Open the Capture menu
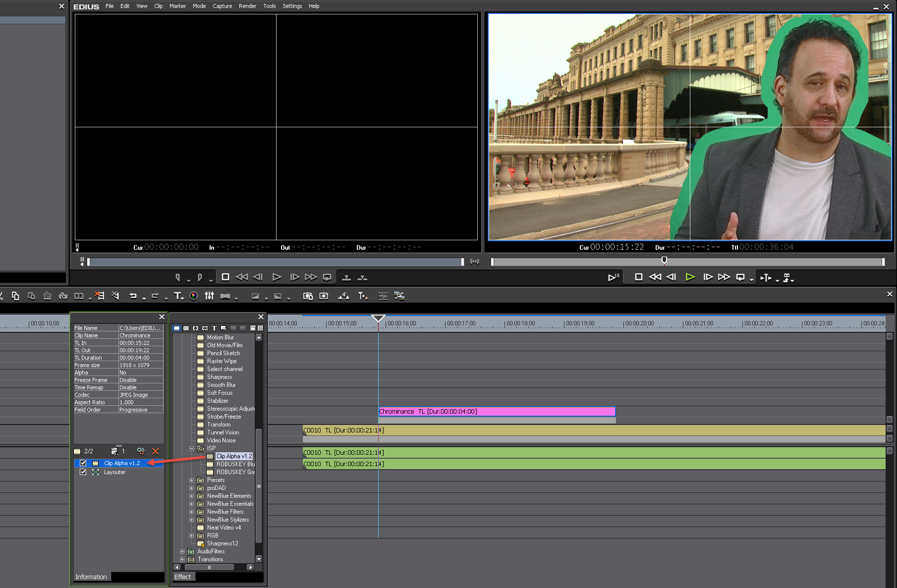897x588 pixels. pyautogui.click(x=222, y=6)
